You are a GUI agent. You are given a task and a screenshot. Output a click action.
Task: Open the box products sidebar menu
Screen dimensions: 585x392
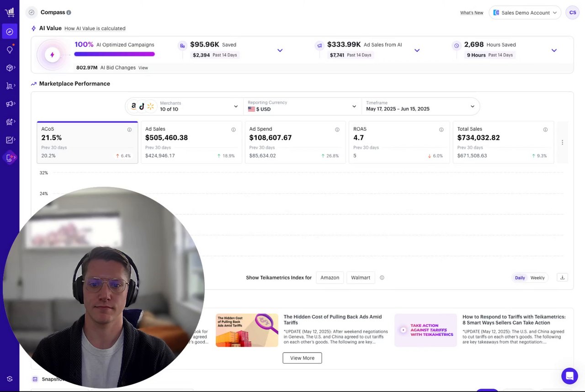[10, 68]
